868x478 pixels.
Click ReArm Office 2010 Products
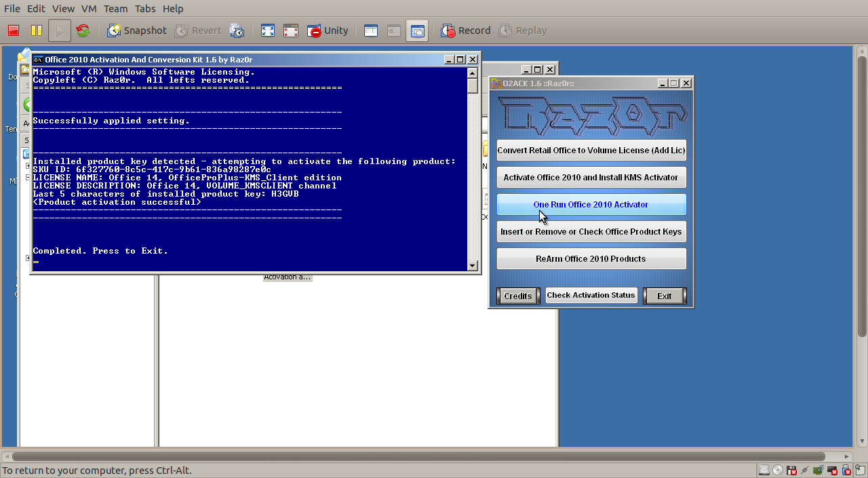[591, 259]
